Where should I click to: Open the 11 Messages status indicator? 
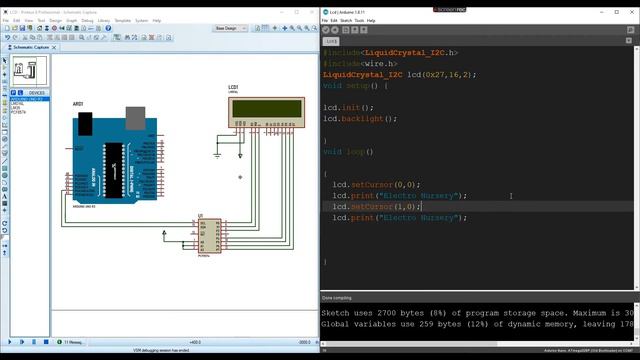pyautogui.click(x=71, y=342)
